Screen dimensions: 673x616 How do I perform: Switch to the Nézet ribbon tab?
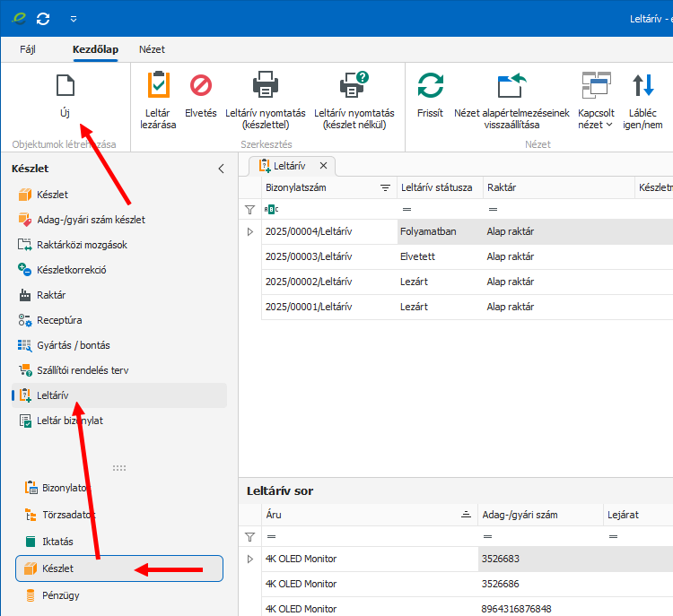click(x=152, y=49)
